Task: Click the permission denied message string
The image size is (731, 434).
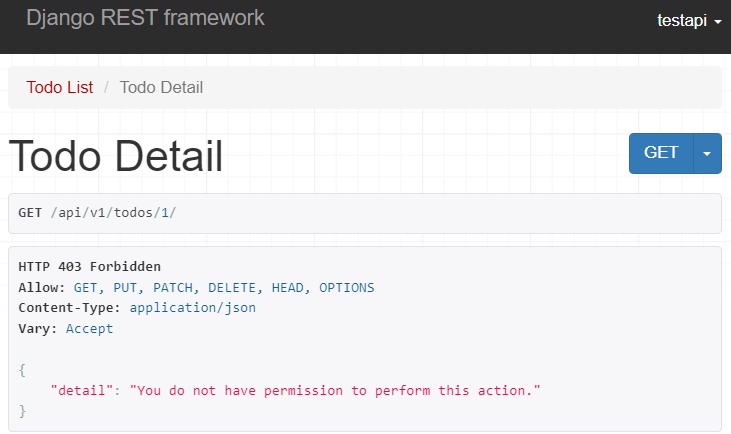Action: pyautogui.click(x=335, y=390)
